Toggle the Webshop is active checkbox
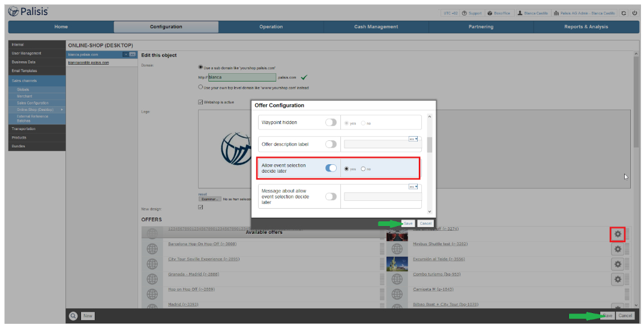The image size is (644, 328). point(200,102)
